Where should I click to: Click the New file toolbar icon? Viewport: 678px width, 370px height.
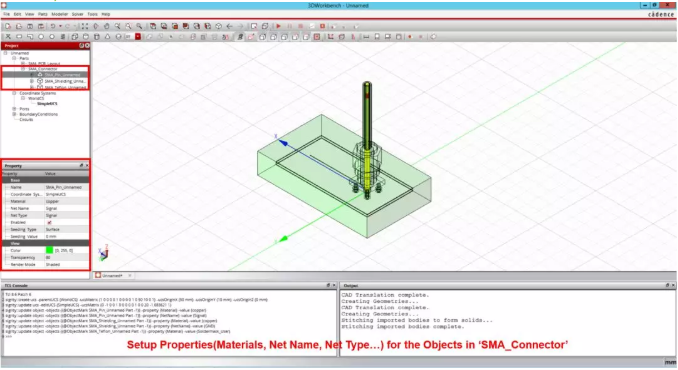click(x=8, y=26)
